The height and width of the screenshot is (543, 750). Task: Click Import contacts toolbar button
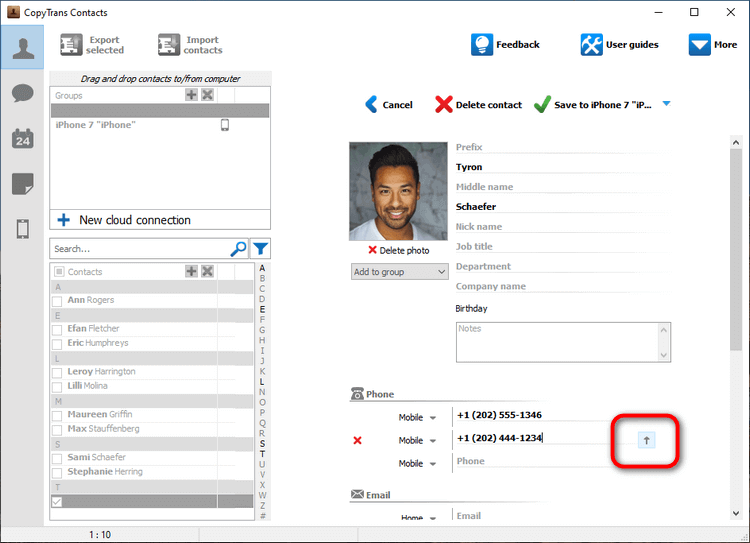[190, 45]
